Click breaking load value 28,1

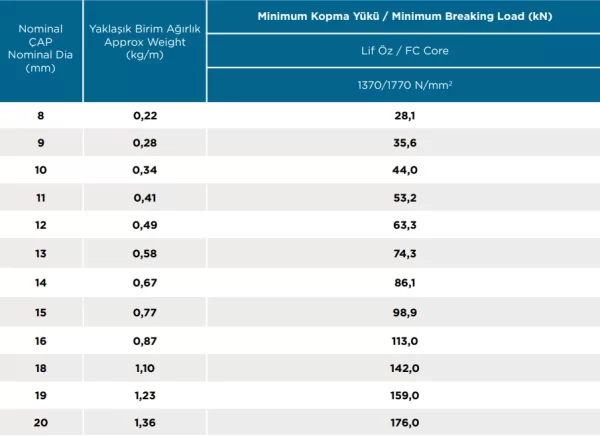[x=405, y=115]
